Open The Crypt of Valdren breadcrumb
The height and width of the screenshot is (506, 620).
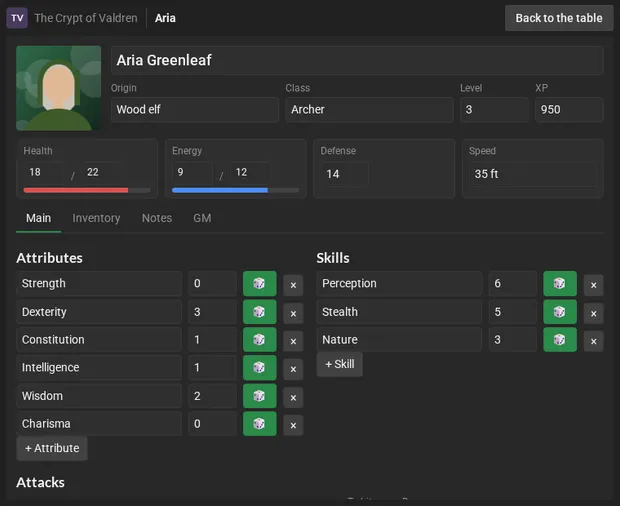[86, 18]
